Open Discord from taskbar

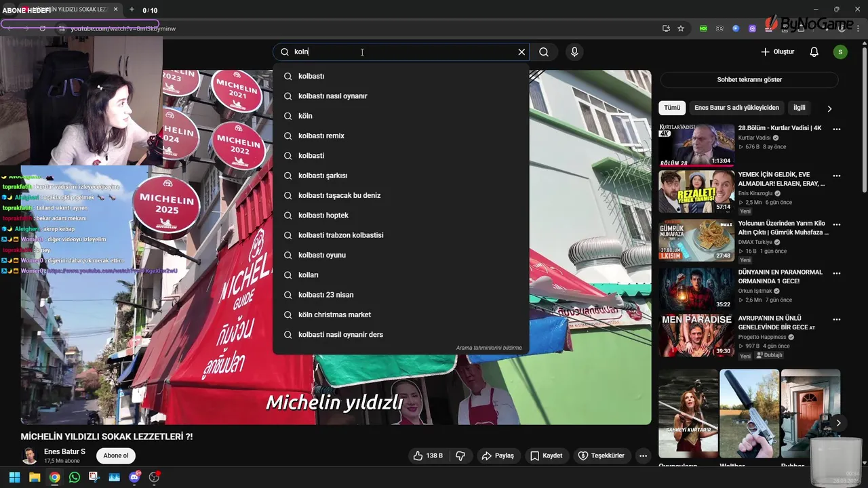[134, 477]
